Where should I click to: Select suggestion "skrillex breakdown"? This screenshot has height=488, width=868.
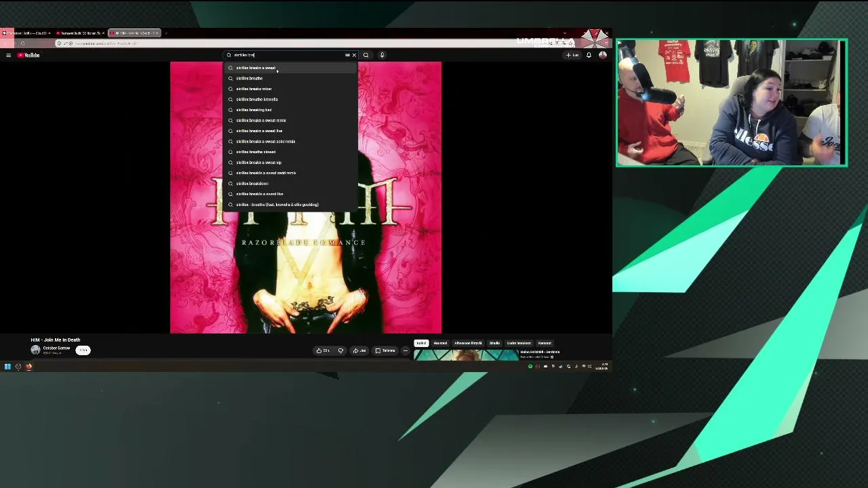(290, 184)
